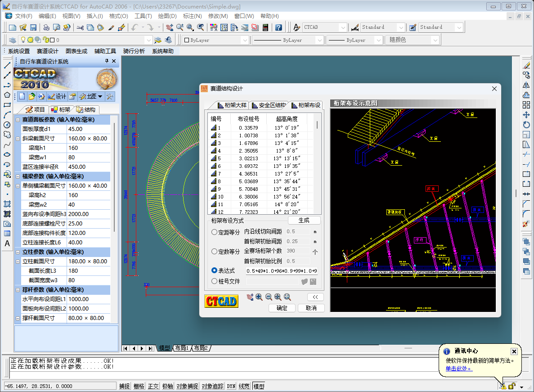Select the Line draw tool
Image resolution: width=534 pixels, height=392 pixels.
[x=7, y=65]
